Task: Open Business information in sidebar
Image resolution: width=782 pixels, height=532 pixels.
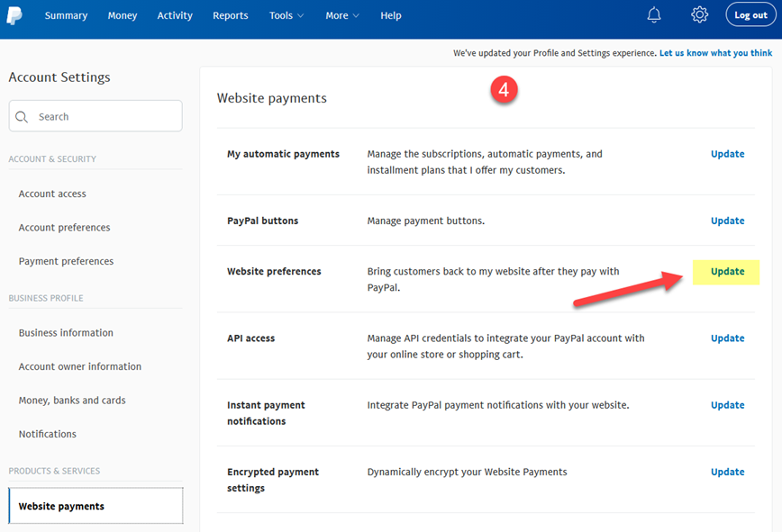Action: (66, 333)
